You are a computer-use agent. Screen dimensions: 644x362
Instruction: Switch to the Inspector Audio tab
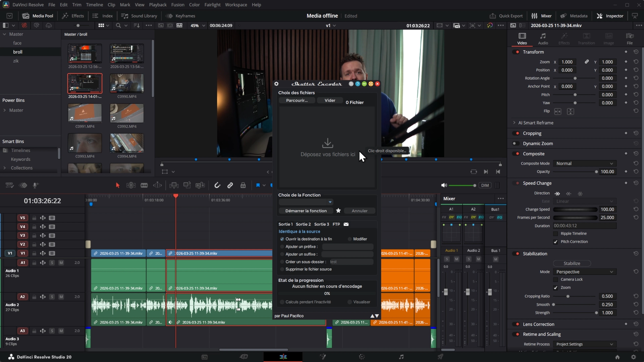pyautogui.click(x=543, y=39)
